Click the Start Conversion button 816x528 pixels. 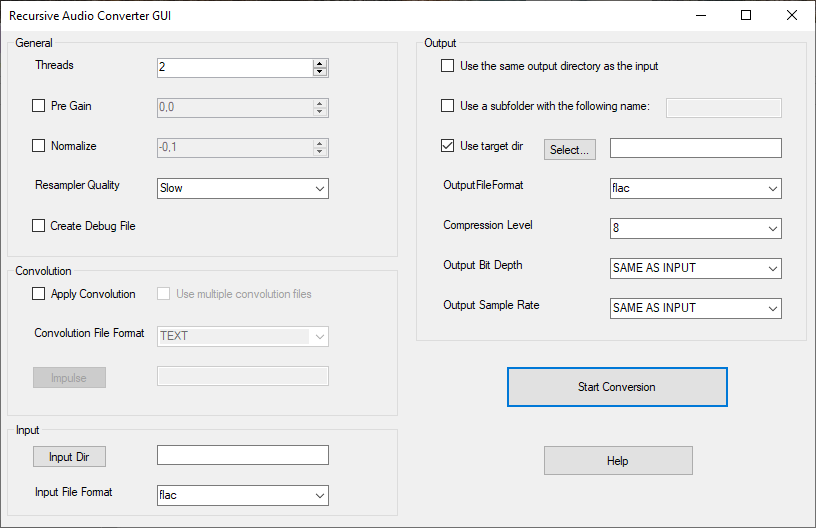(617, 387)
